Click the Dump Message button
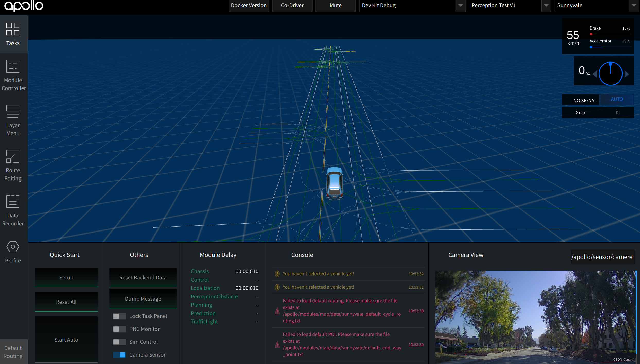This screenshot has height=364, width=640. (x=143, y=299)
